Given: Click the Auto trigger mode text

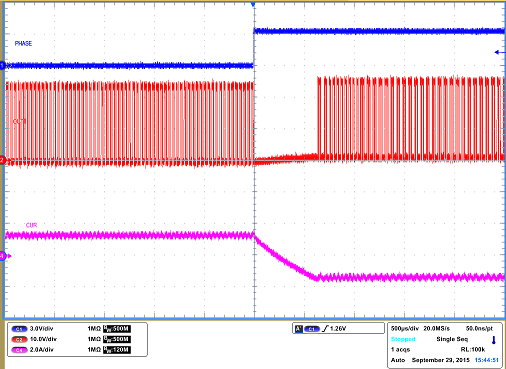Looking at the screenshot, I should (x=398, y=360).
